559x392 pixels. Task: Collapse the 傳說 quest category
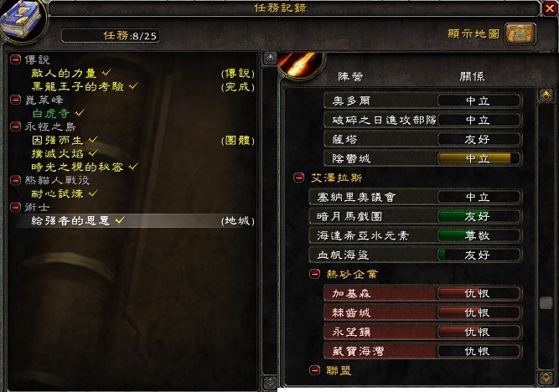pyautogui.click(x=15, y=59)
